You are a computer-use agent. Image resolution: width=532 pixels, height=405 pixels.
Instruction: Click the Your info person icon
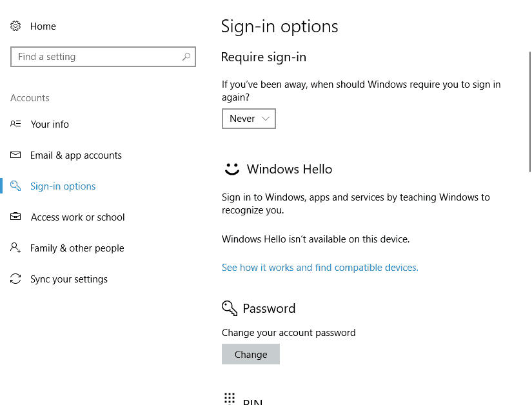click(x=15, y=124)
